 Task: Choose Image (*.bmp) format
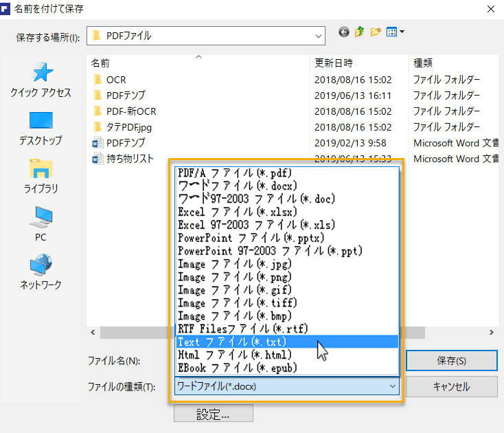pyautogui.click(x=287, y=316)
